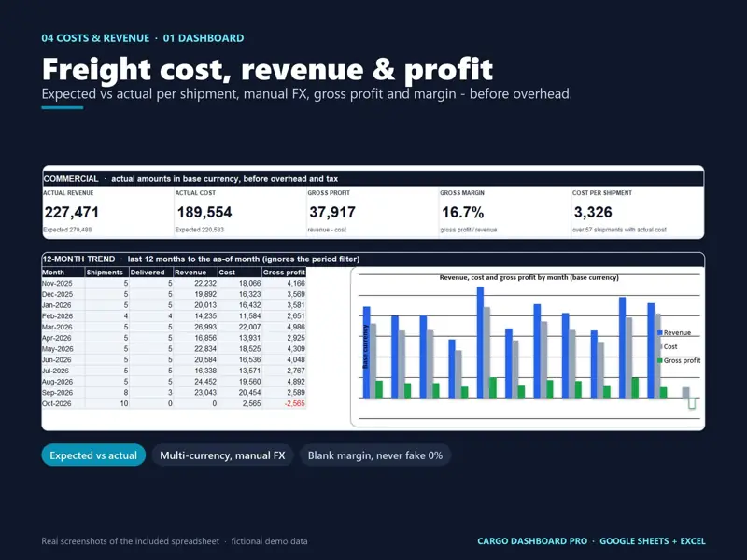The height and width of the screenshot is (560, 747).
Task: Click the Gross Margin value 16.7%
Action: pyautogui.click(x=462, y=213)
